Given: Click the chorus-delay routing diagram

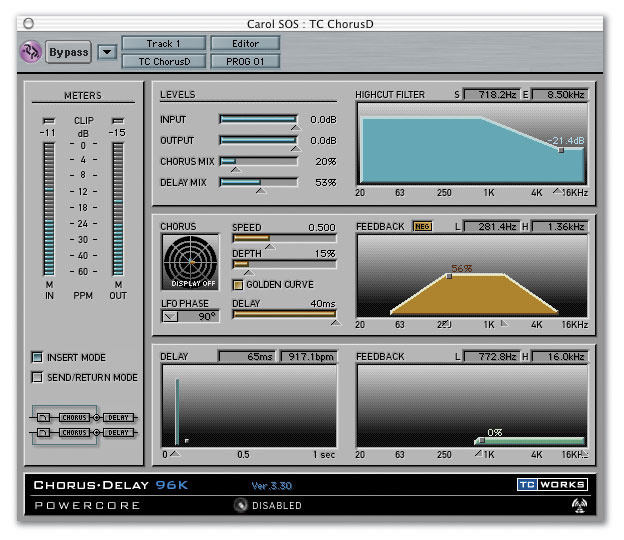Looking at the screenshot, I should pos(85,424).
